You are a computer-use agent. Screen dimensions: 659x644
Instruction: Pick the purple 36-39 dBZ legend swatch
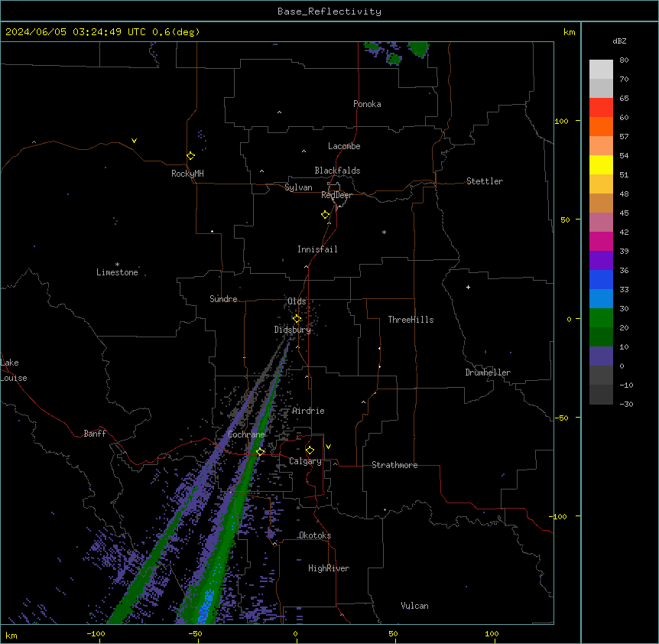(x=601, y=260)
